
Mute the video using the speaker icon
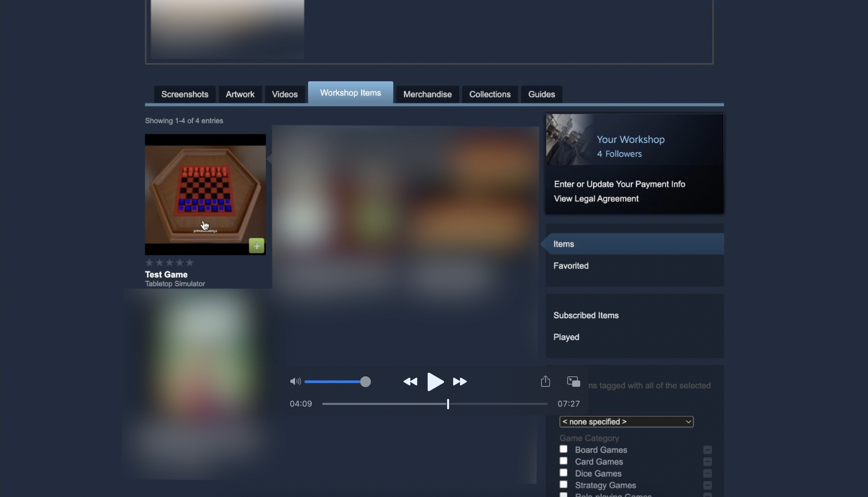[295, 381]
